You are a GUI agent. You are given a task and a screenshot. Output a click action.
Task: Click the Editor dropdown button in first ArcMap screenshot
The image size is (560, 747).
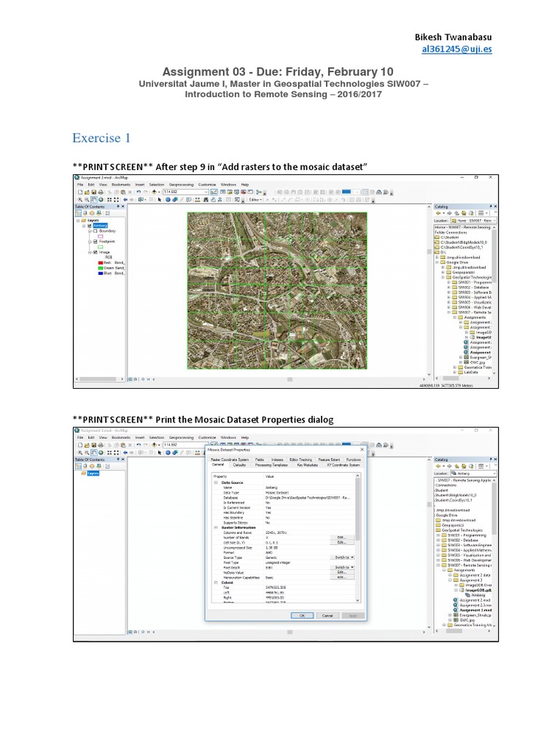coord(255,200)
